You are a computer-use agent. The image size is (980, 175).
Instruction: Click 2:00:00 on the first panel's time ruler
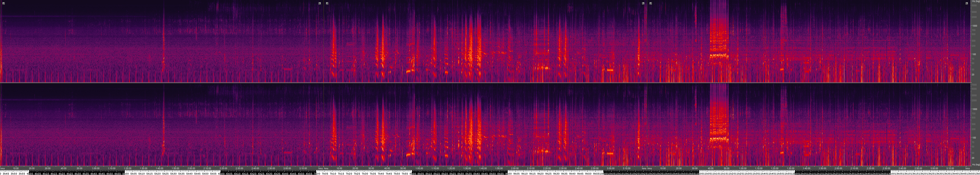point(191,168)
